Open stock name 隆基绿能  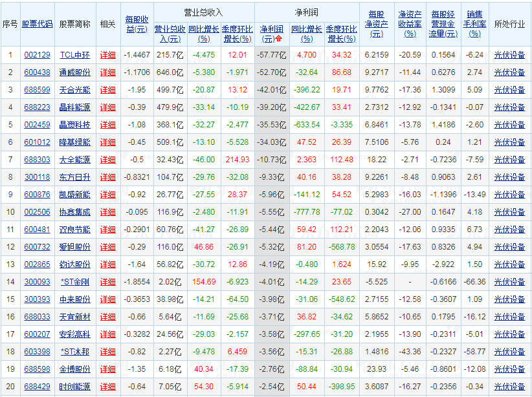click(74, 142)
